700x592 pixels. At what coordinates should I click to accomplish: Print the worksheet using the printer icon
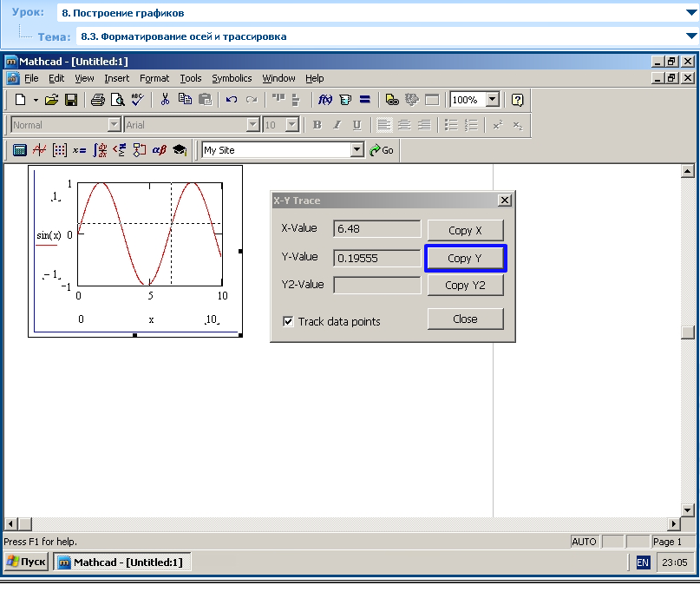point(98,100)
